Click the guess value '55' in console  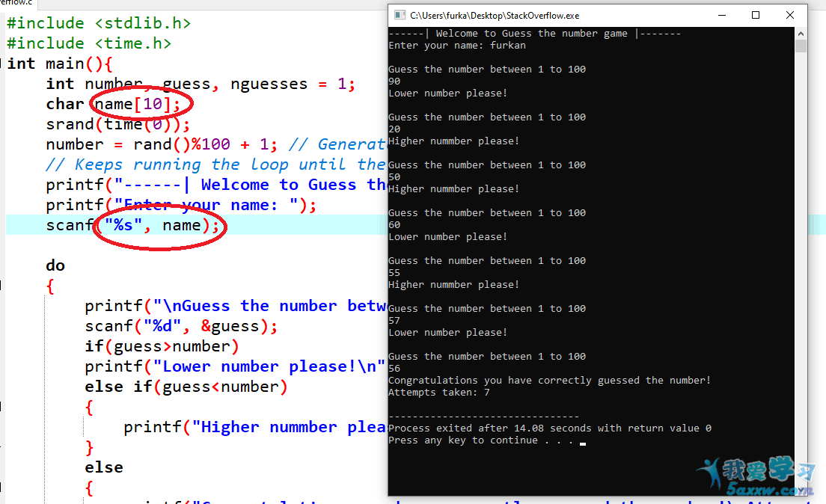tap(394, 273)
